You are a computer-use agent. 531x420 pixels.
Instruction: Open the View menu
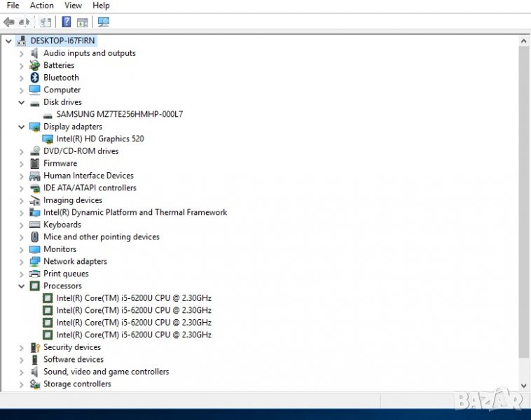73,6
